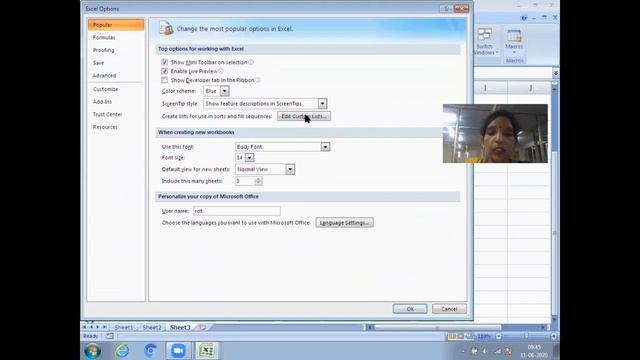Open the network signal tray icon
The image size is (640, 360).
click(497, 351)
